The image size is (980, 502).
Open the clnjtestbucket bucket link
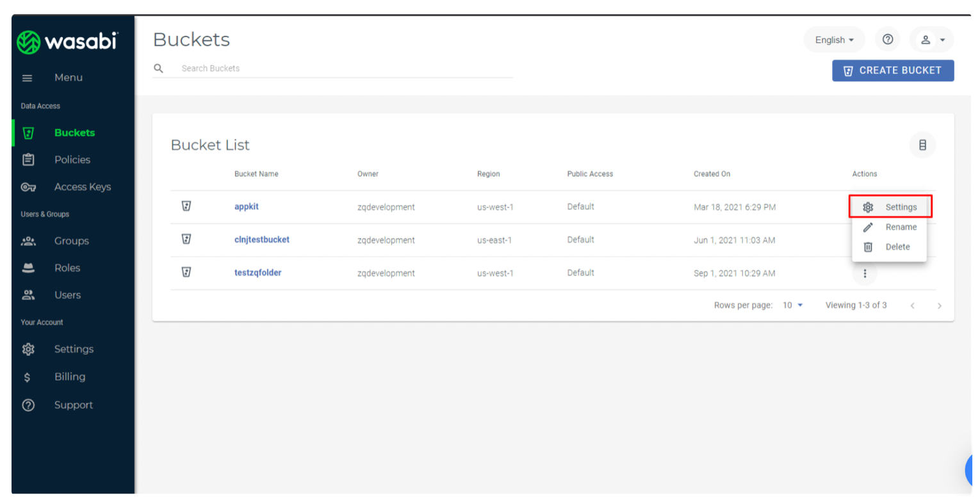(x=262, y=239)
